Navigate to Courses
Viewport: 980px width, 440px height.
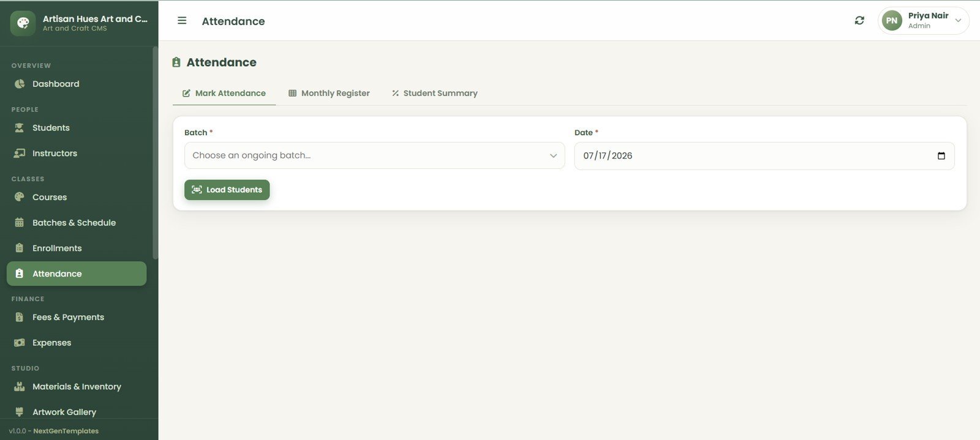point(77,197)
